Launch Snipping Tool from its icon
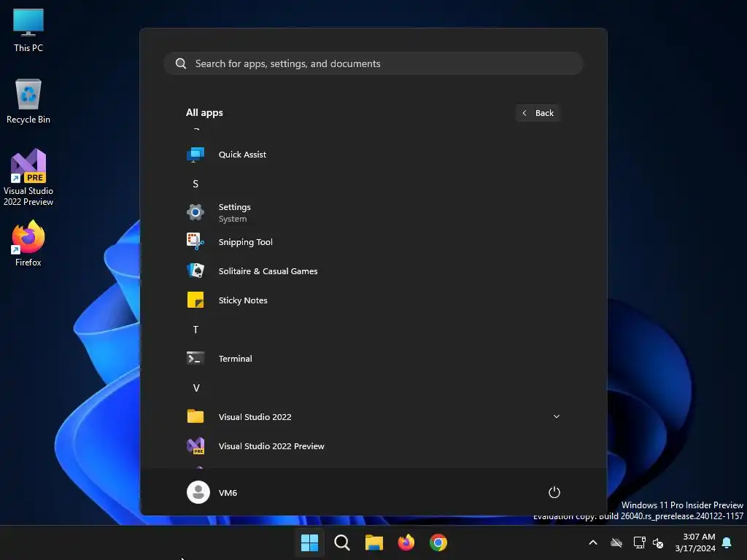The image size is (747, 560). pyautogui.click(x=196, y=242)
